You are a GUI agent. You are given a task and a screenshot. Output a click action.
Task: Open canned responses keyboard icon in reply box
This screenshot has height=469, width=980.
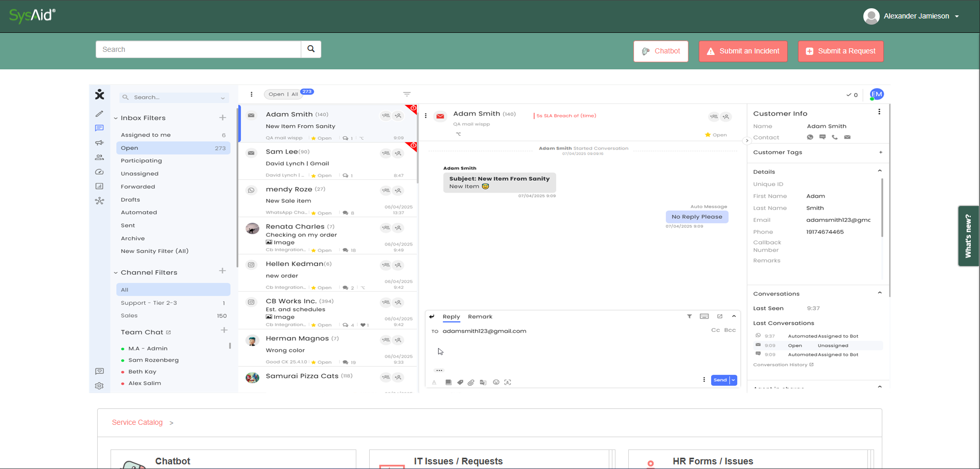[704, 316]
